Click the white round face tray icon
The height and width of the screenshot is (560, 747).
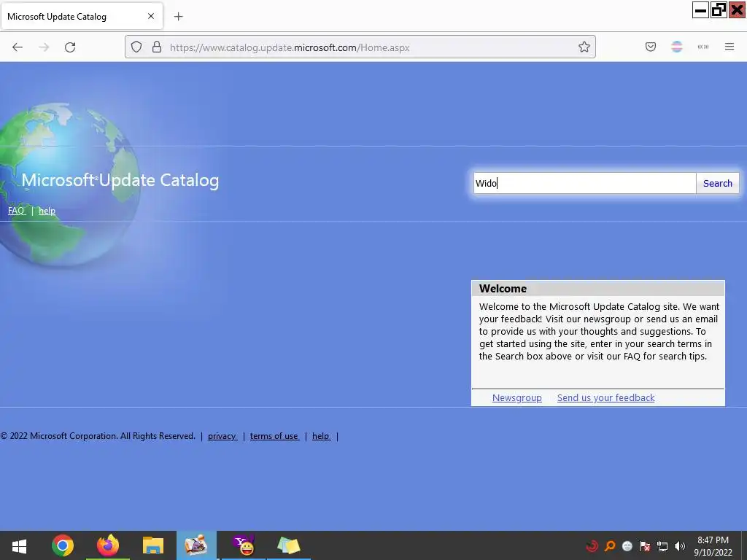627,546
